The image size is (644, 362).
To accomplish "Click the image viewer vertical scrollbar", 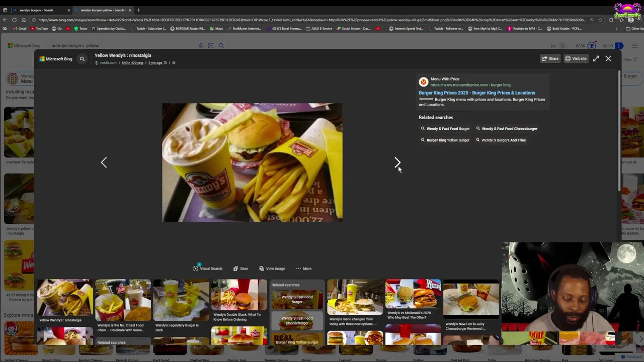I will tap(619, 131).
